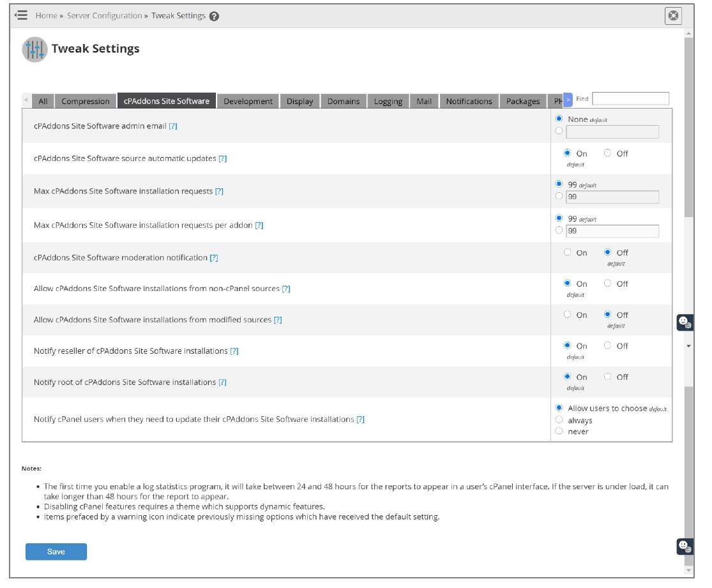Open help for Notify reseller setting
712x588 pixels.
[x=234, y=351]
